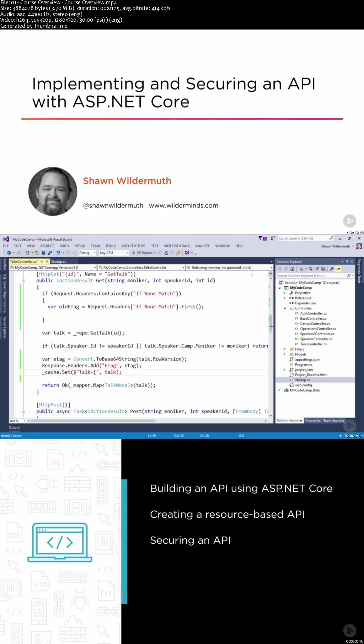
Task: Open the ARCHITECTURE menu
Action: 133,246
